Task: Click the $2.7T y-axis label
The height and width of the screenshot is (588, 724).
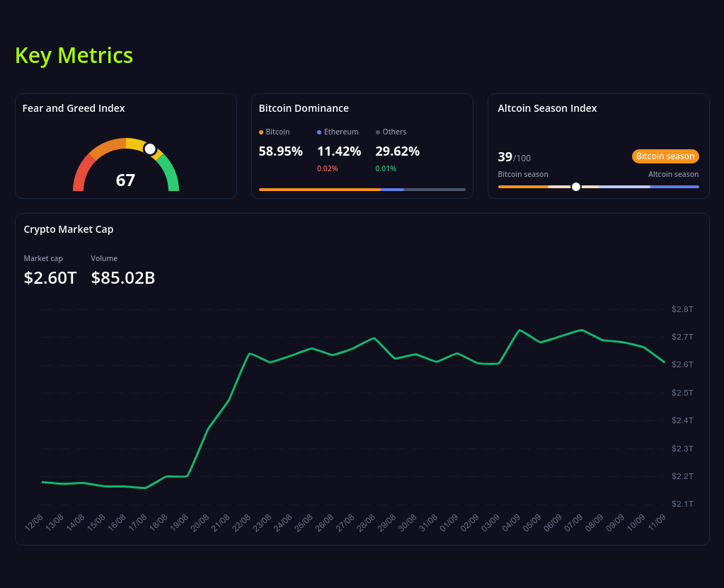Action: coord(682,337)
